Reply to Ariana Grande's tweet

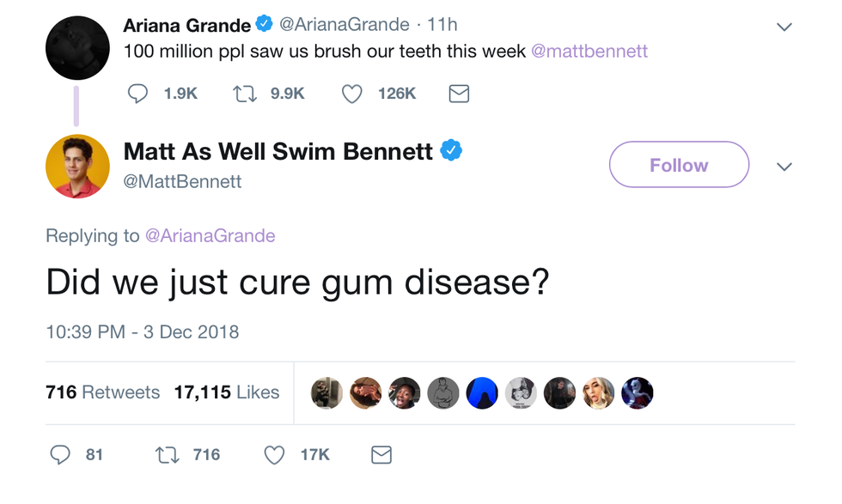137,94
